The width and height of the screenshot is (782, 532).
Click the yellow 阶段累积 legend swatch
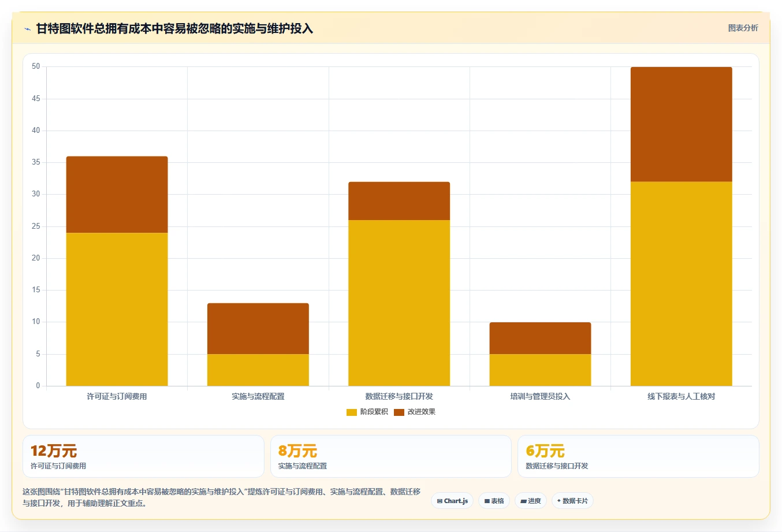(352, 412)
